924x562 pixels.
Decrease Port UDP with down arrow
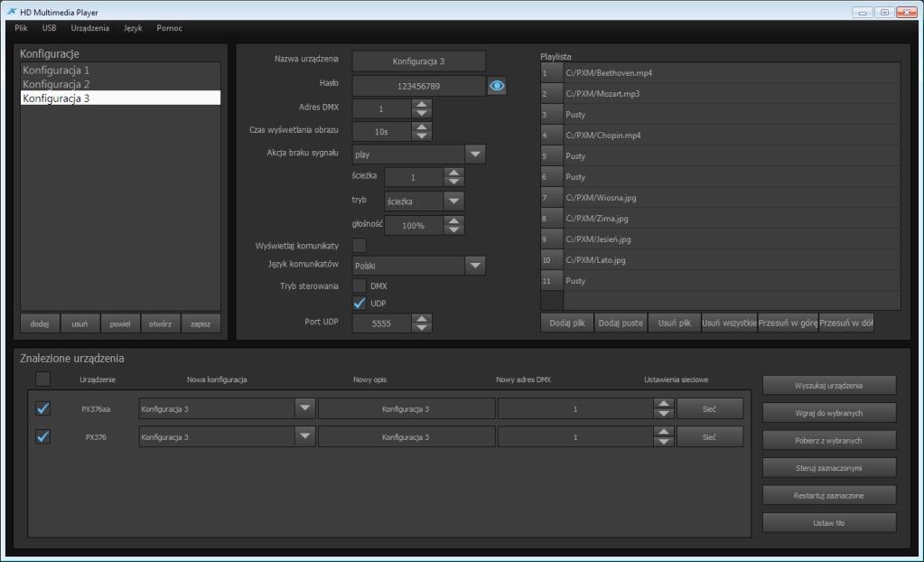(x=421, y=328)
